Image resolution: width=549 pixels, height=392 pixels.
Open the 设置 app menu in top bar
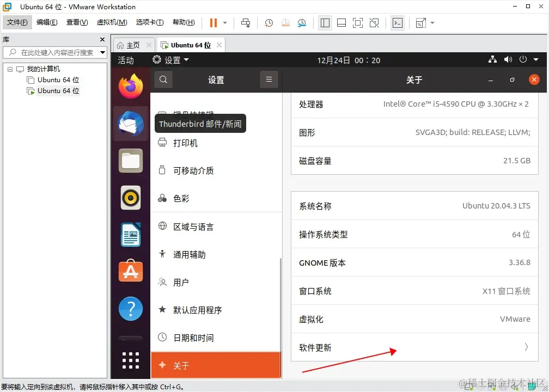tap(171, 60)
